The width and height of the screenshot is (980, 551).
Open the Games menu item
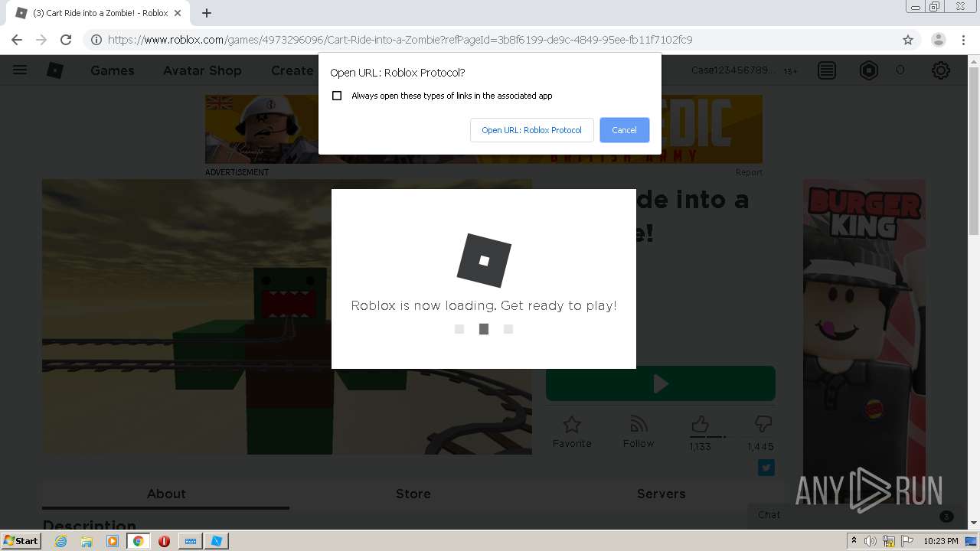(112, 70)
